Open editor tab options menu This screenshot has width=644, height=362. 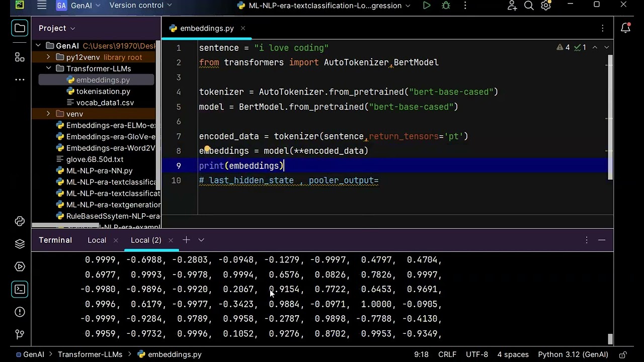click(602, 28)
